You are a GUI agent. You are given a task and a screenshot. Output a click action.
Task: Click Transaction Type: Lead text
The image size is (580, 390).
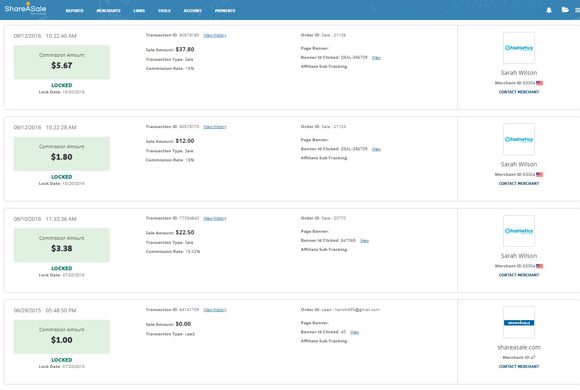[170, 334]
